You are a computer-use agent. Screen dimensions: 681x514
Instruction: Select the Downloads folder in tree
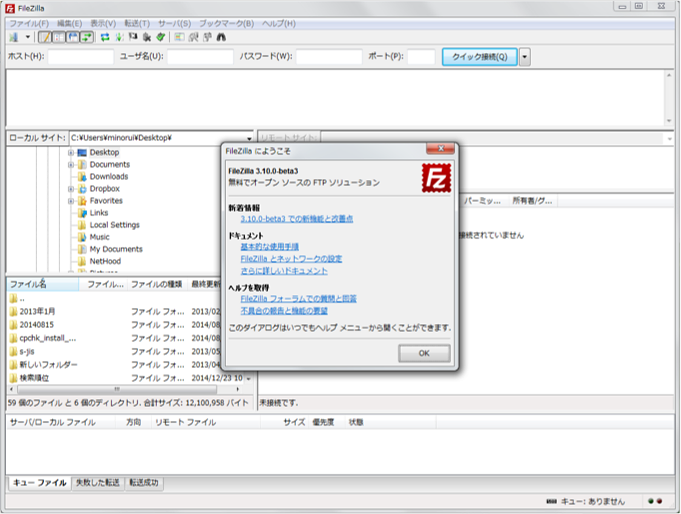(x=109, y=176)
